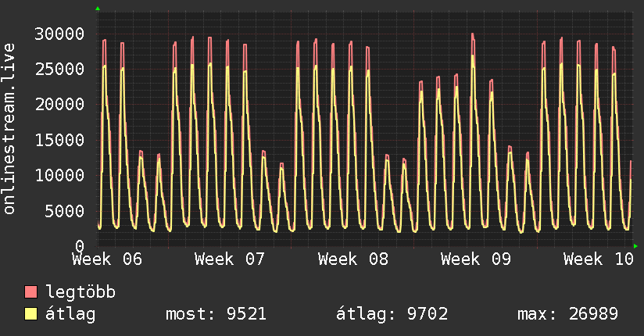Click the yellow átlag legend swatch
644x336 pixels.
(x=30, y=314)
